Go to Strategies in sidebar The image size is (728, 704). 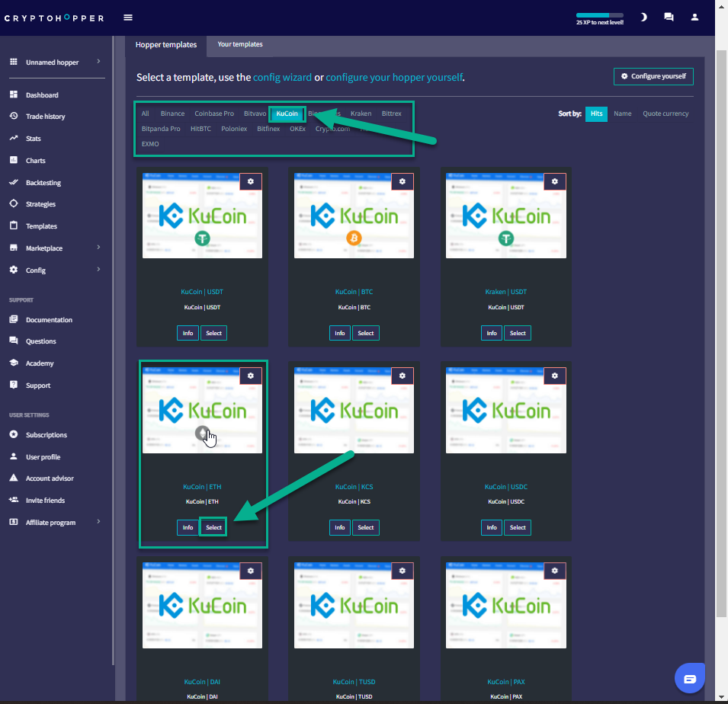tap(40, 204)
